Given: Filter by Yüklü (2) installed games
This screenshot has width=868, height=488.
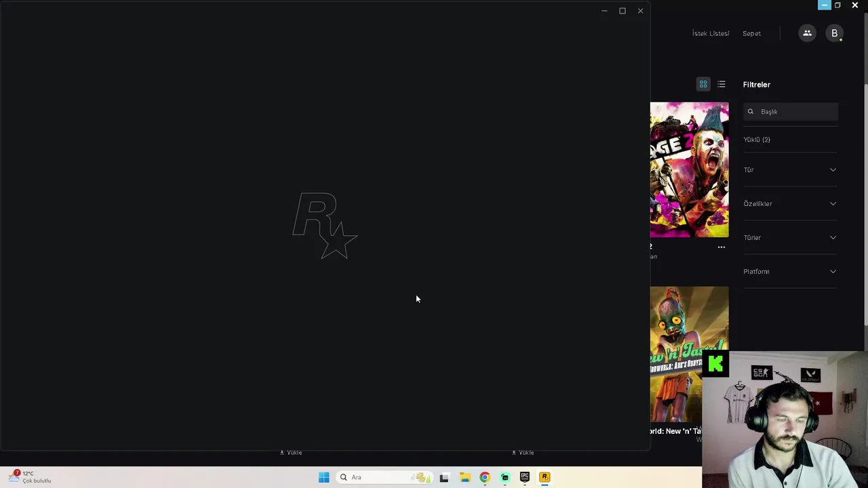Looking at the screenshot, I should (x=757, y=140).
